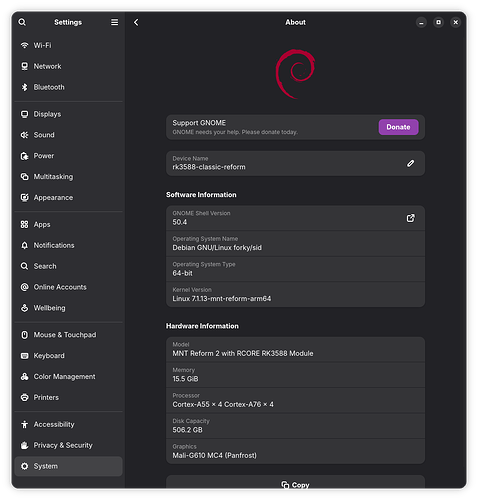Select the Notifications bell icon

(x=24, y=245)
